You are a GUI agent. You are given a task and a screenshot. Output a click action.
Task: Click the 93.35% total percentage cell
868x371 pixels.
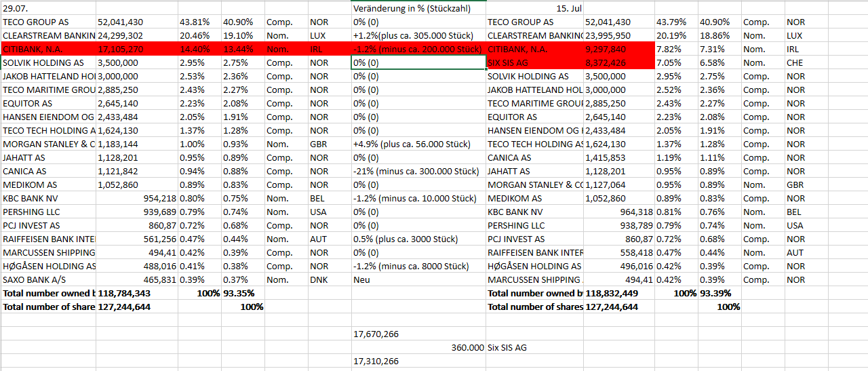242,293
